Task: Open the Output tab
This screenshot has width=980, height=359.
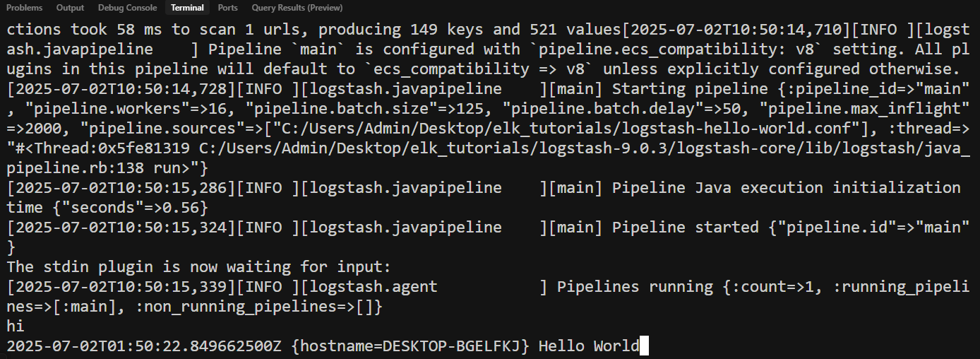Action: coord(70,8)
